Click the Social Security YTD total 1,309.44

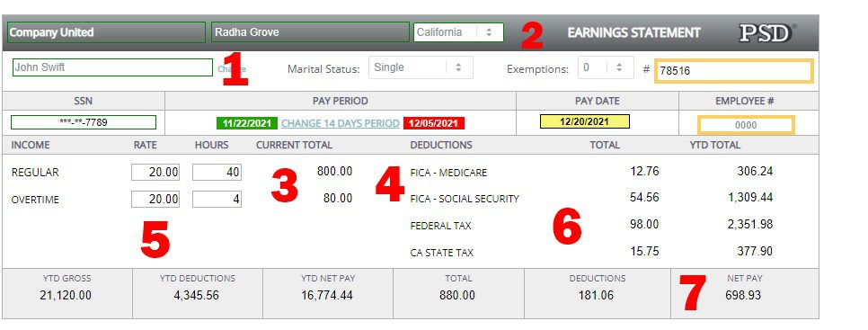coord(750,197)
